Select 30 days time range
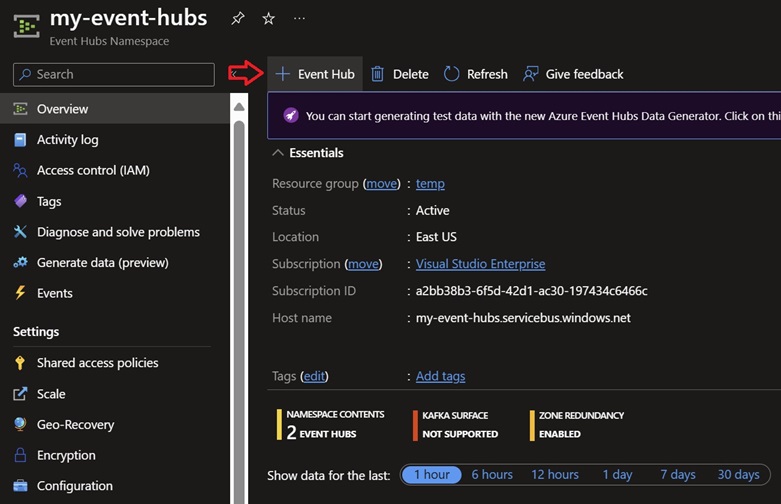This screenshot has height=504, width=781. pyautogui.click(x=738, y=475)
